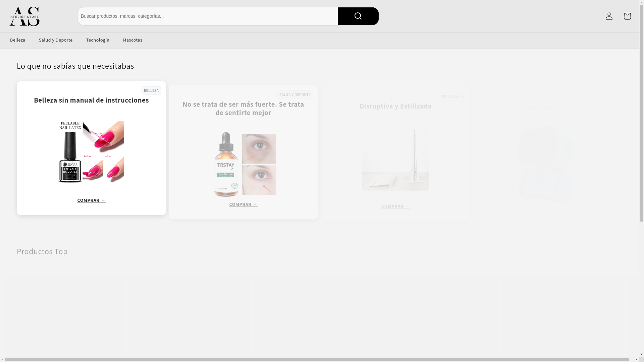644x362 pixels.
Task: Click the horizontal scrollbar left arrow
Action: [x=2, y=360]
